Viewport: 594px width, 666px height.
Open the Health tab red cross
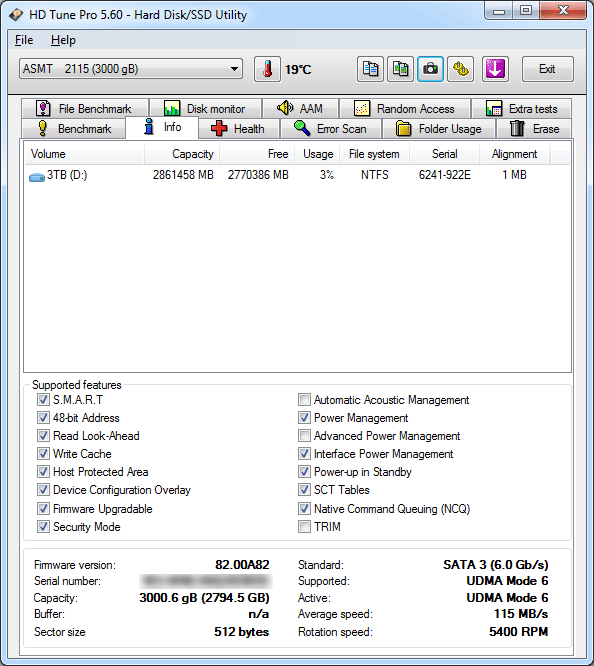point(219,128)
